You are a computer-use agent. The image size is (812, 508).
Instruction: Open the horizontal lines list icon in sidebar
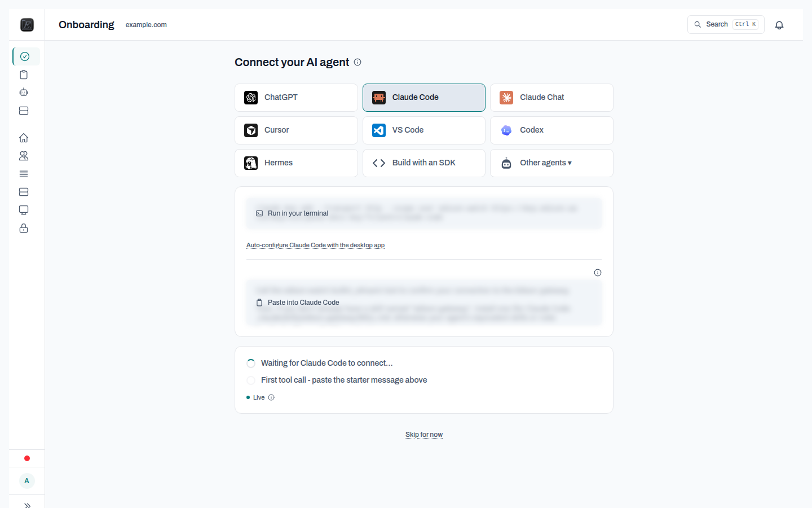(x=24, y=174)
